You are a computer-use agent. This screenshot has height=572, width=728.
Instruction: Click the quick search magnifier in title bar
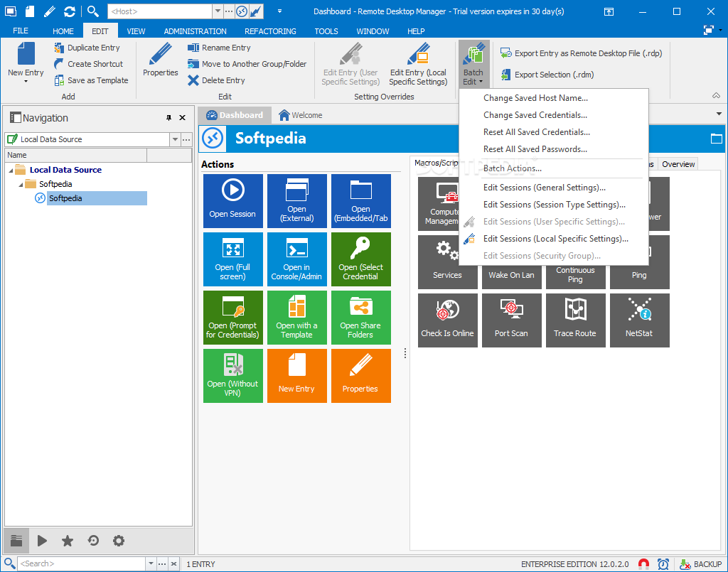click(93, 11)
